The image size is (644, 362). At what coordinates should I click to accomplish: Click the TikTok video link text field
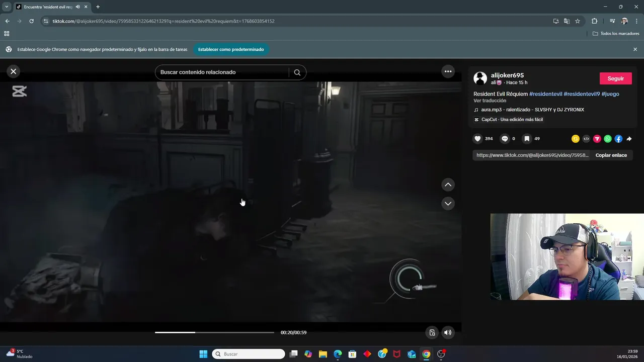click(532, 155)
